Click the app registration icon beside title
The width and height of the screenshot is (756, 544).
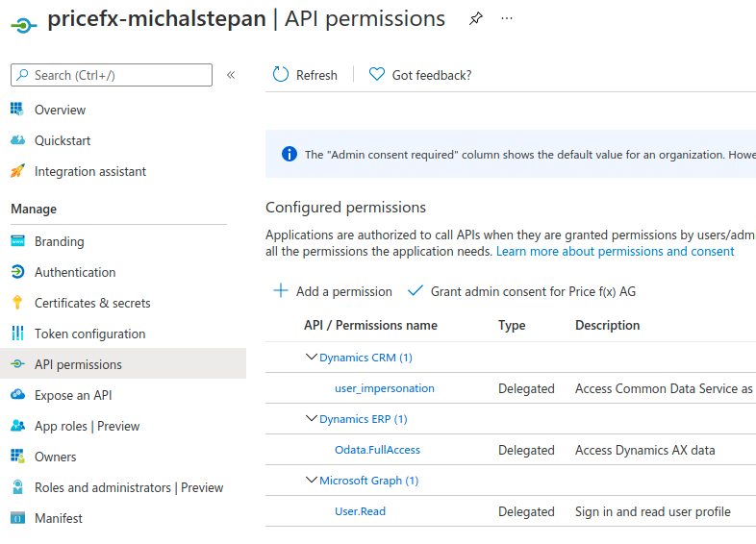click(x=23, y=25)
